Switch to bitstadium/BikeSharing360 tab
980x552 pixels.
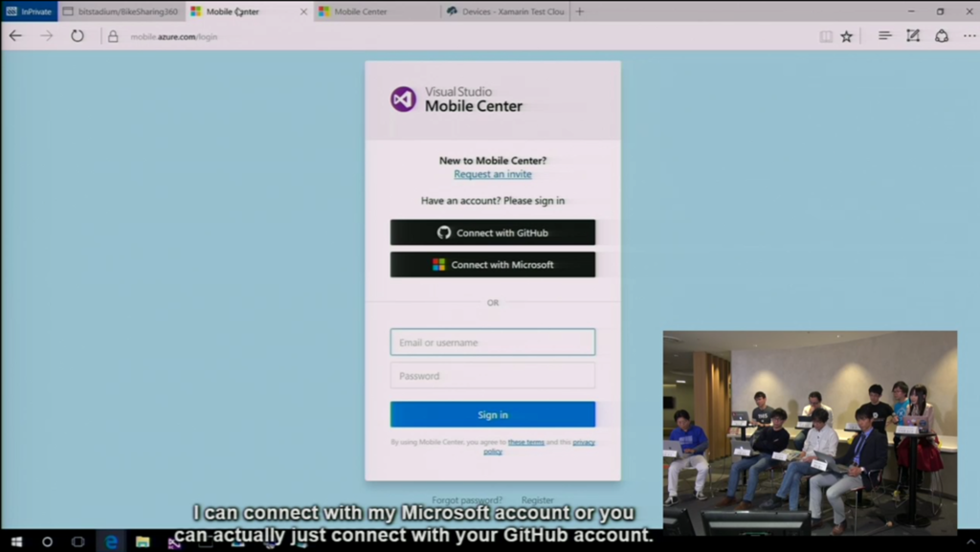click(x=122, y=11)
